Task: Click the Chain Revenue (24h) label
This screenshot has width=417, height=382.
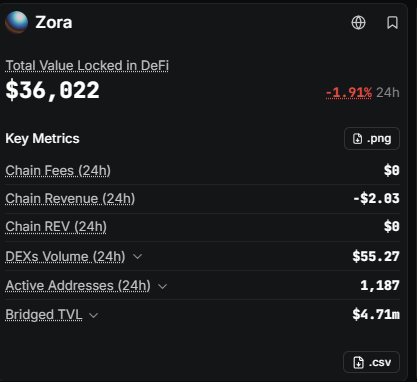Action: (70, 199)
